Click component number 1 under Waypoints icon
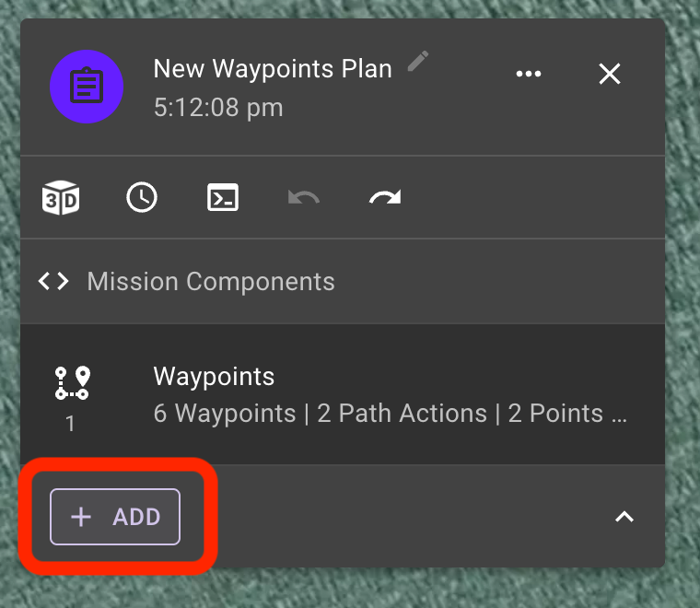Image resolution: width=700 pixels, height=608 pixels. click(70, 423)
